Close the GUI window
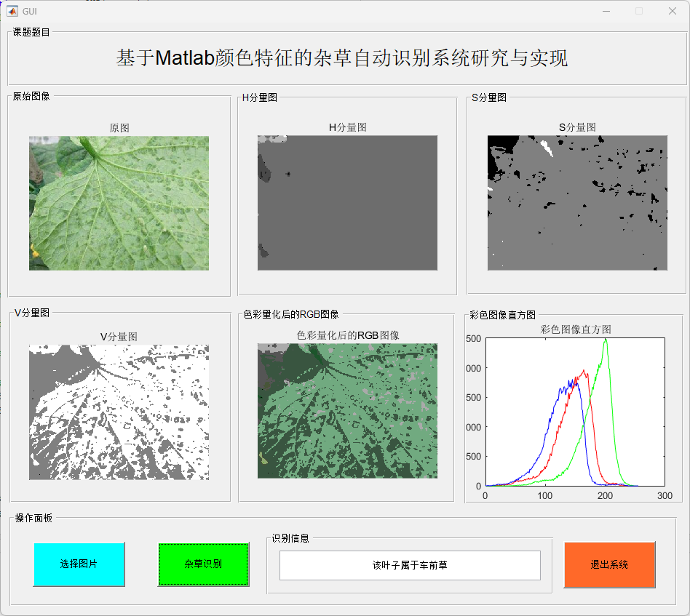Viewport: 690px width, 616px height. point(672,11)
